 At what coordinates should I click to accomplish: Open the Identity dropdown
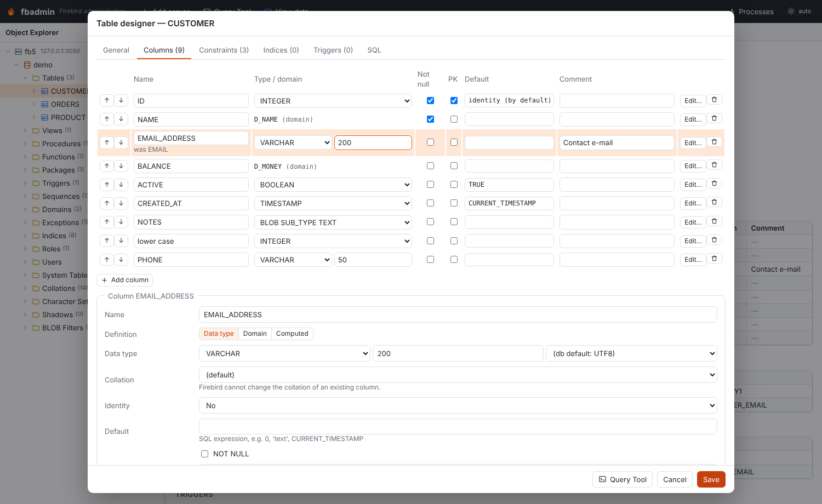[x=458, y=405]
